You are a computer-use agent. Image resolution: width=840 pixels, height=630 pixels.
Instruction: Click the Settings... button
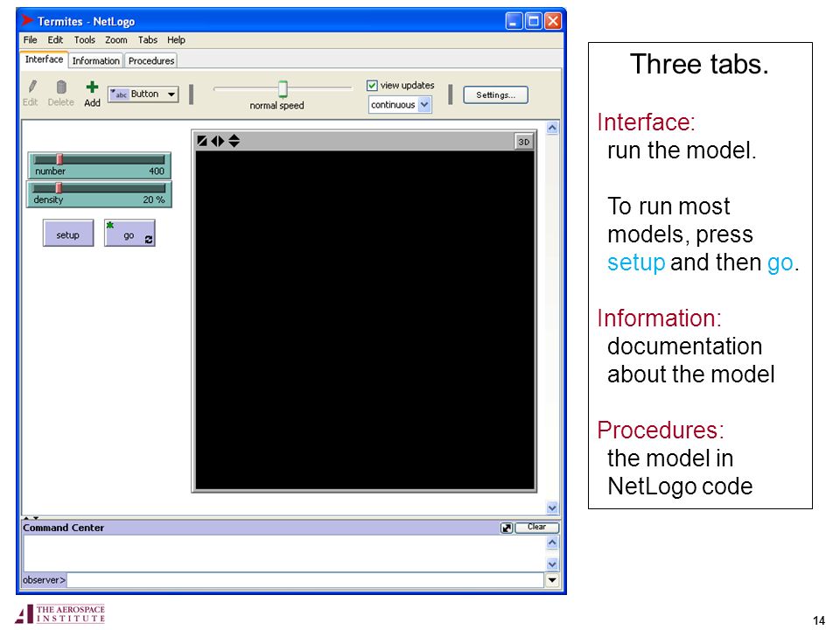[495, 94]
